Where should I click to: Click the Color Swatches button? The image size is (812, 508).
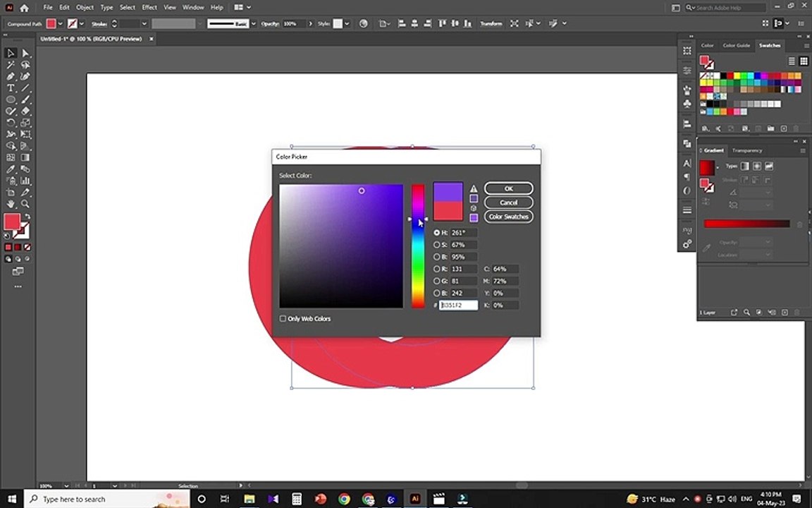click(508, 217)
